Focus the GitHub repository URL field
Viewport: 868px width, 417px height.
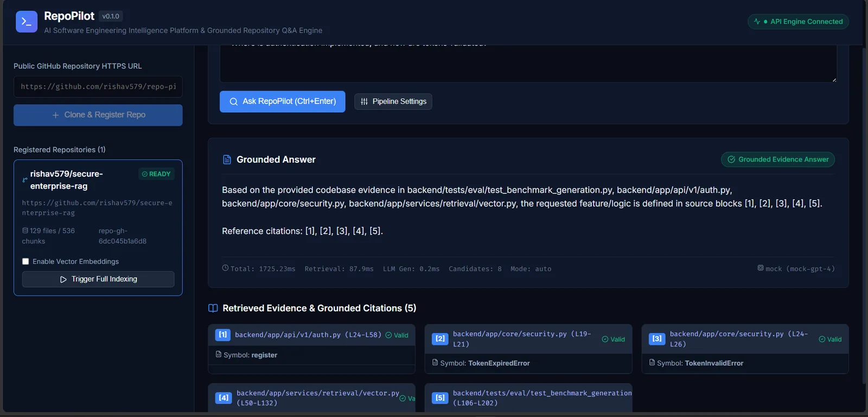98,87
